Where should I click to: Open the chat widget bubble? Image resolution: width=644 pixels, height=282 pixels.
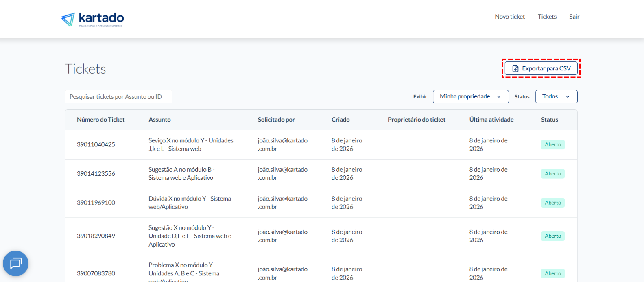tap(15, 263)
